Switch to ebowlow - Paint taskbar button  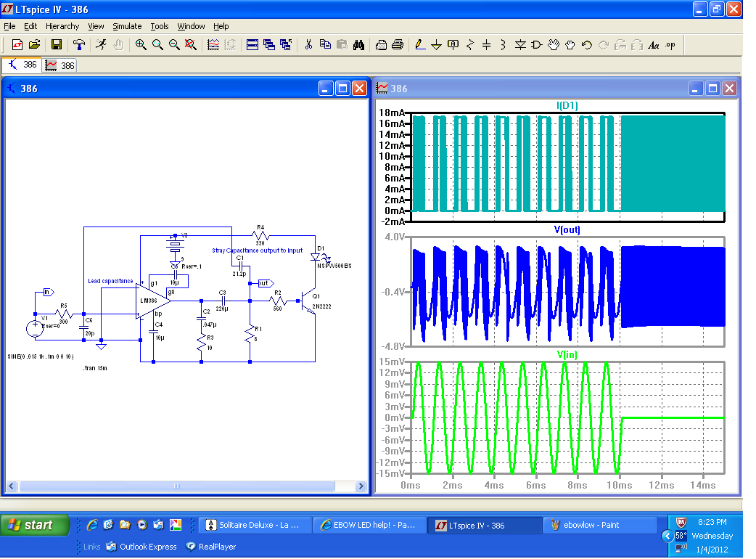[600, 525]
